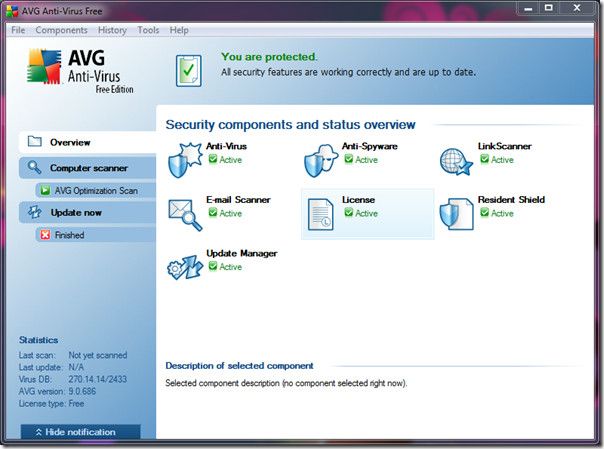Click the Last update N/A value
The image size is (604, 449).
76,367
